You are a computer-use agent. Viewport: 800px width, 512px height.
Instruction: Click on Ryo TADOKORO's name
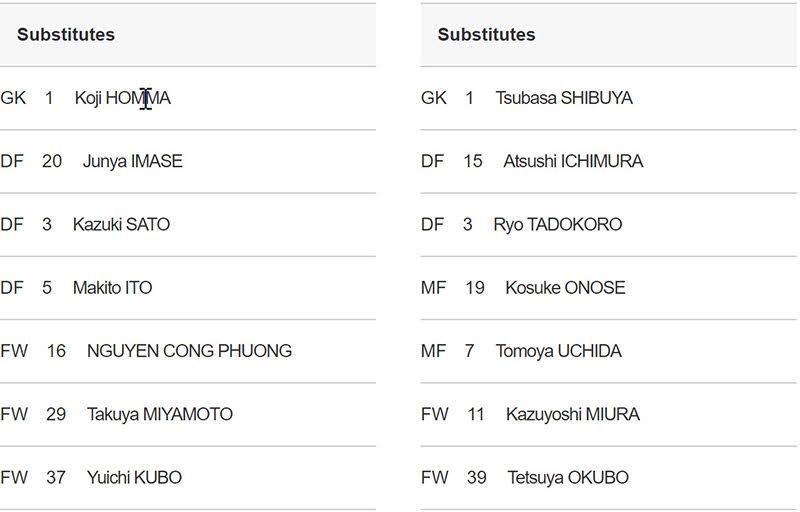(x=557, y=224)
